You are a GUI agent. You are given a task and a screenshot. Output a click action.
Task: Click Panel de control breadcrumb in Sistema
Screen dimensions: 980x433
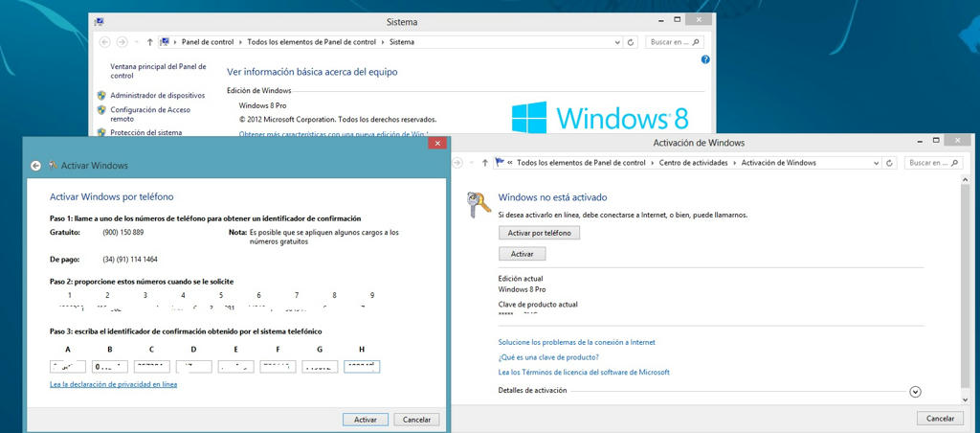click(208, 42)
